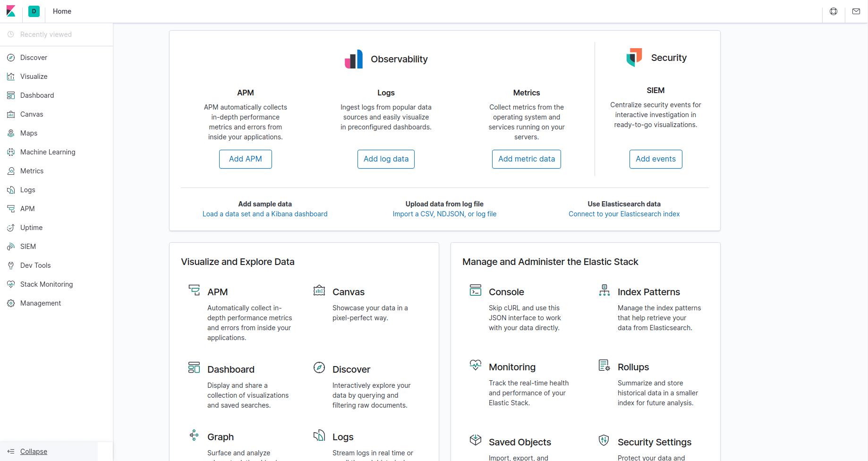
Task: Open the help menu icon
Action: click(x=834, y=11)
